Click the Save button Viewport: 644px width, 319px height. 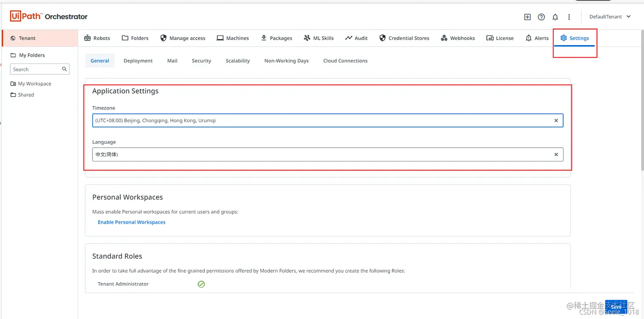click(x=616, y=307)
